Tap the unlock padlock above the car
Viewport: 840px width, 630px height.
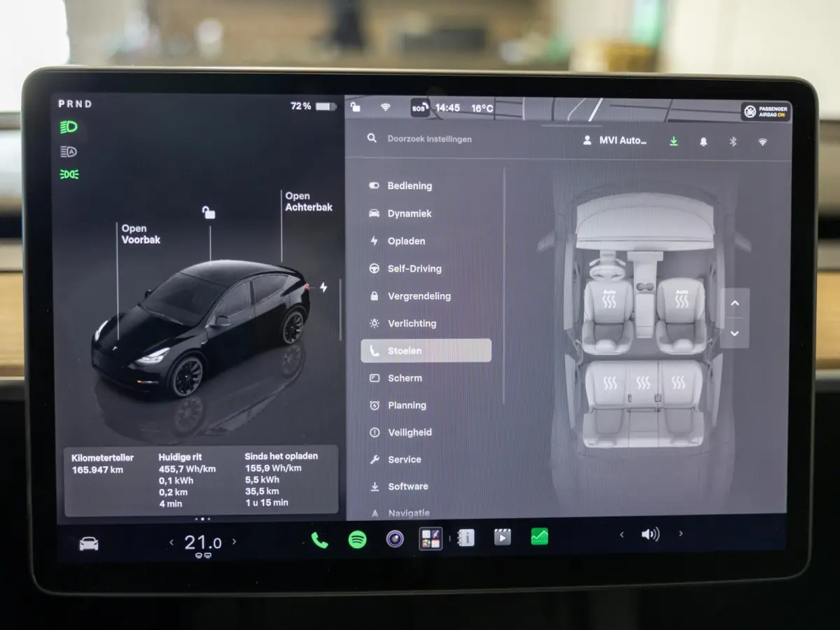tap(209, 212)
